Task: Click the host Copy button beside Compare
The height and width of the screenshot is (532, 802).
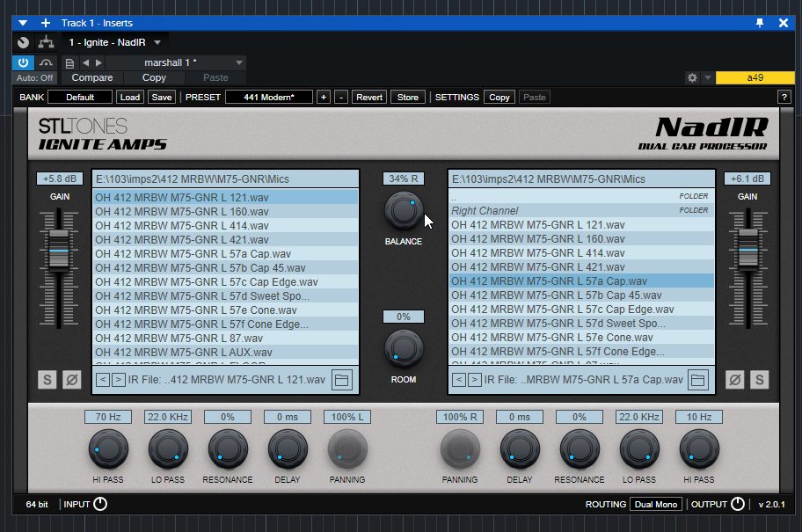Action: [154, 77]
